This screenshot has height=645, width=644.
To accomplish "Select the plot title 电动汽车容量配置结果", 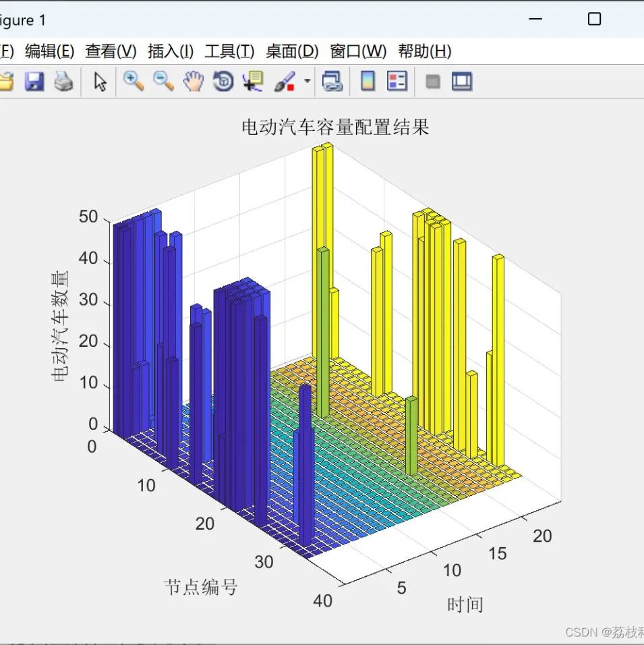I will coord(335,127).
